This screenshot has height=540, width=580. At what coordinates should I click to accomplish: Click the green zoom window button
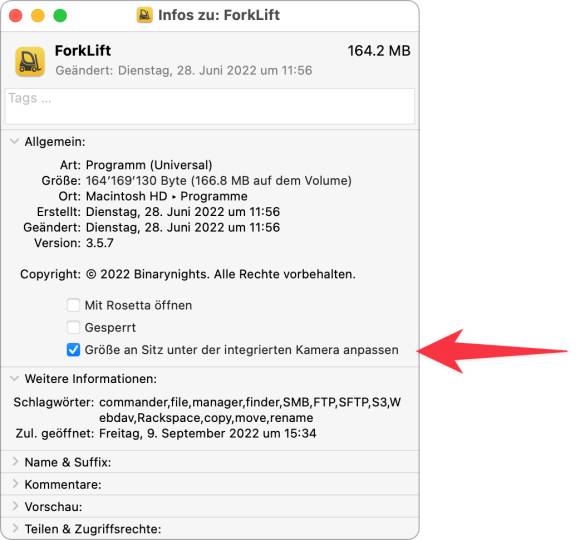60,16
